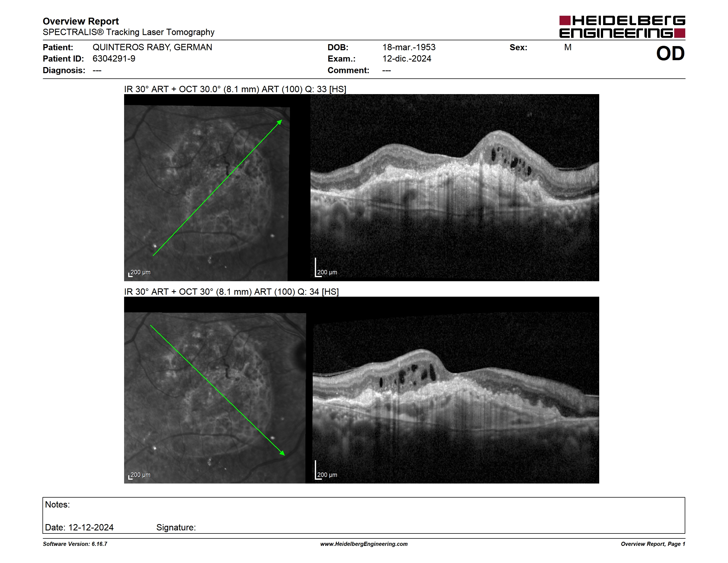Image resolution: width=728 pixels, height=563 pixels.
Task: Click 'Software Version: 6.16.7' footer text
Action: pos(75,544)
